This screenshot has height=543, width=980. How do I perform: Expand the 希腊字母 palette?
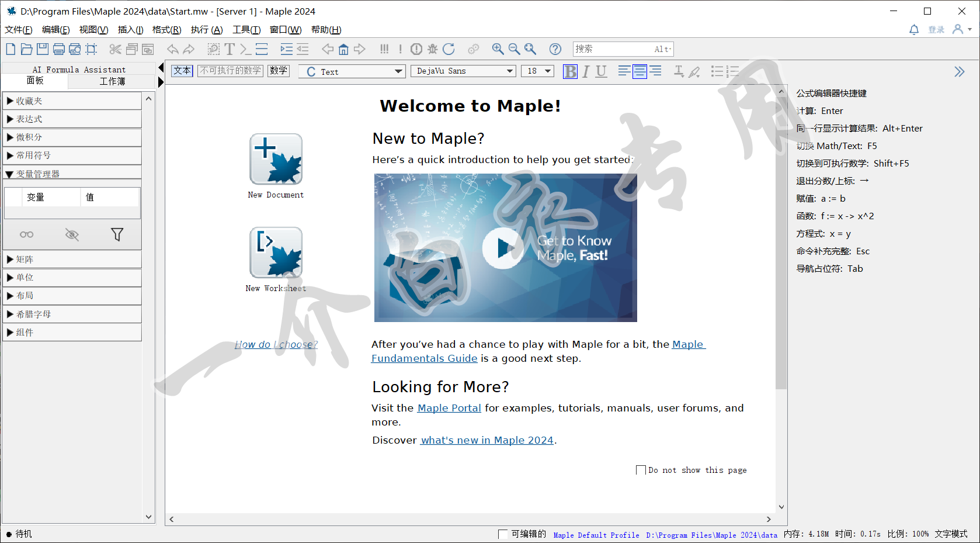point(72,314)
